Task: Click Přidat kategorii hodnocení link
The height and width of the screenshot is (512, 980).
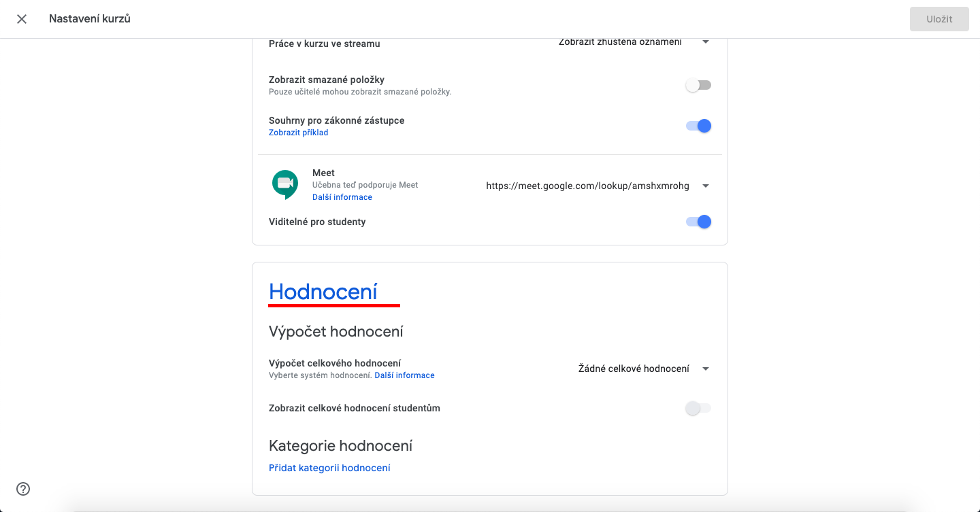Action: pyautogui.click(x=329, y=468)
